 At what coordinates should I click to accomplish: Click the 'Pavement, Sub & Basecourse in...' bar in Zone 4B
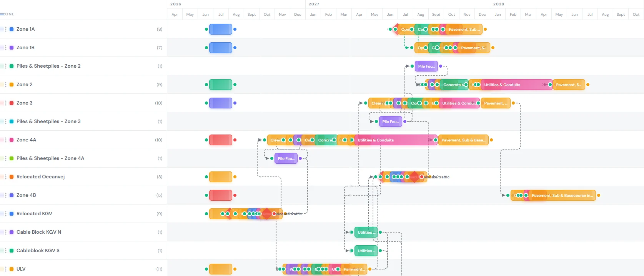pyautogui.click(x=562, y=195)
